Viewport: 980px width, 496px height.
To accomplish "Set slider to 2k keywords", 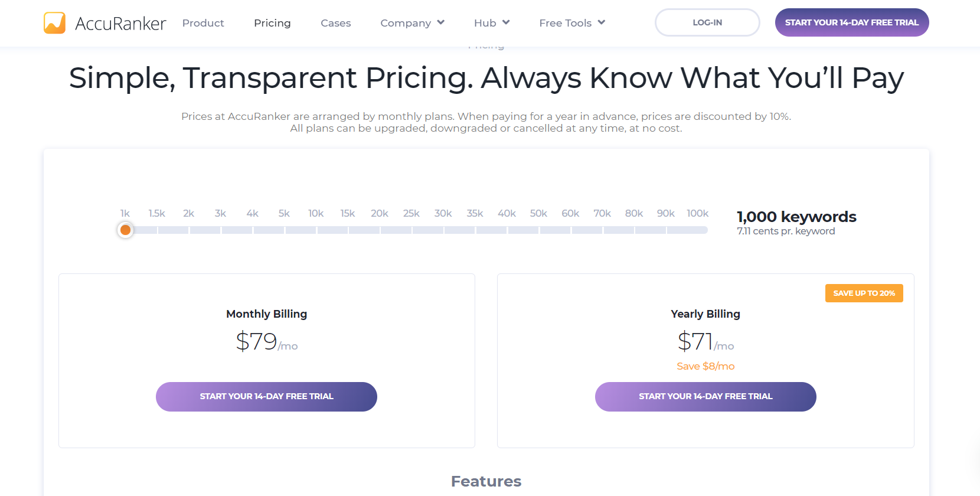I will [189, 213].
